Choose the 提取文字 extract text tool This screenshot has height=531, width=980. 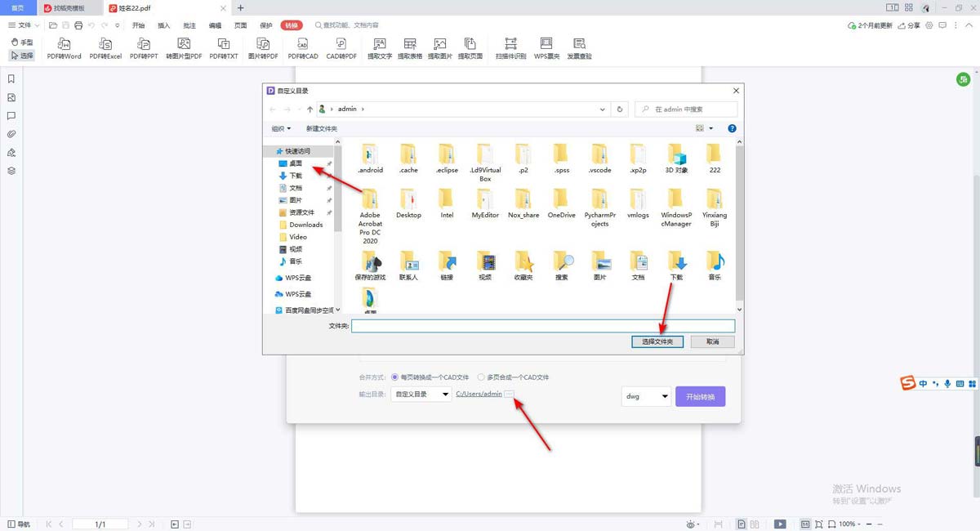coord(380,48)
